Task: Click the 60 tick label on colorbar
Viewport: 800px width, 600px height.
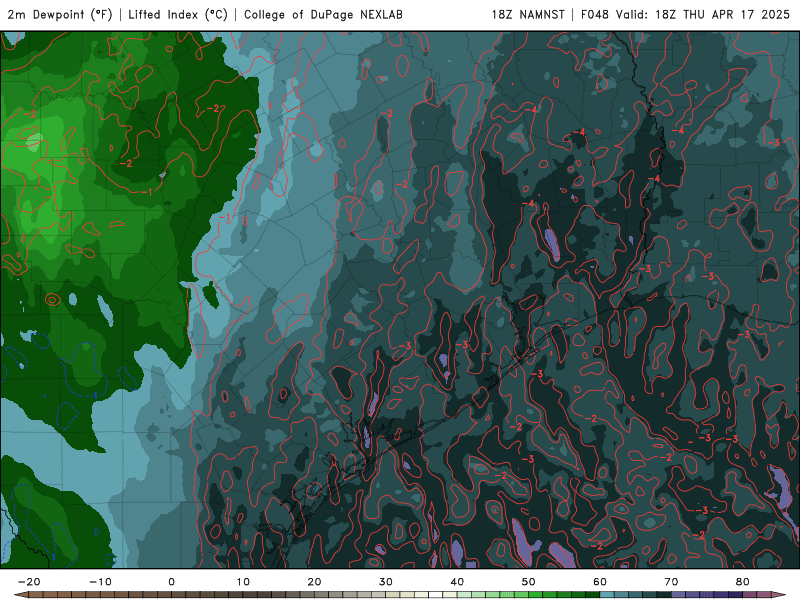Action: (600, 582)
